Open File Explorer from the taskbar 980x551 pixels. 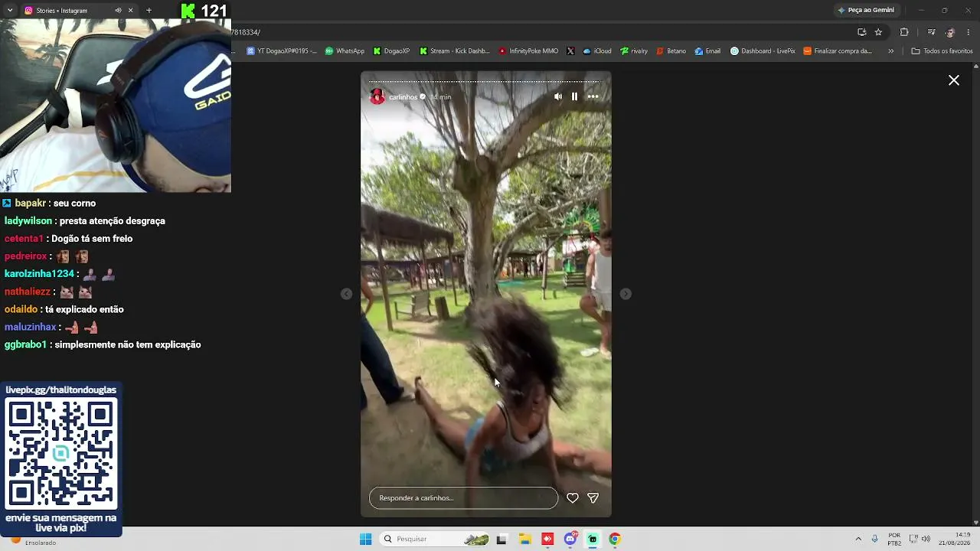pyautogui.click(x=525, y=539)
